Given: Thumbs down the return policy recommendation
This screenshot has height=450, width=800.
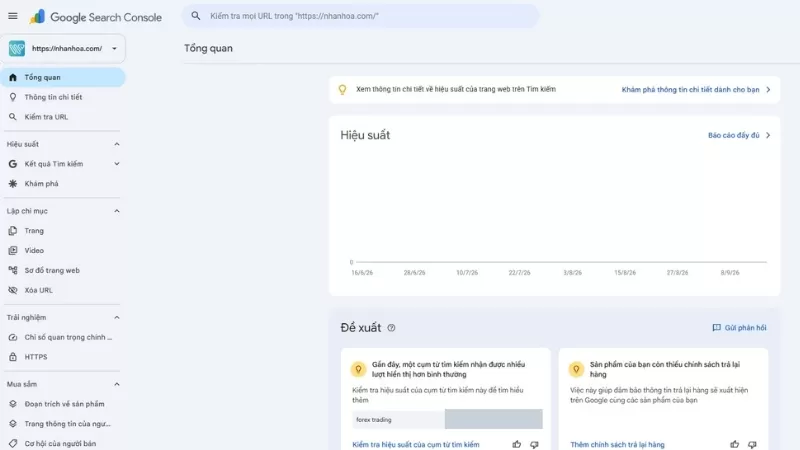Looking at the screenshot, I should tap(752, 444).
